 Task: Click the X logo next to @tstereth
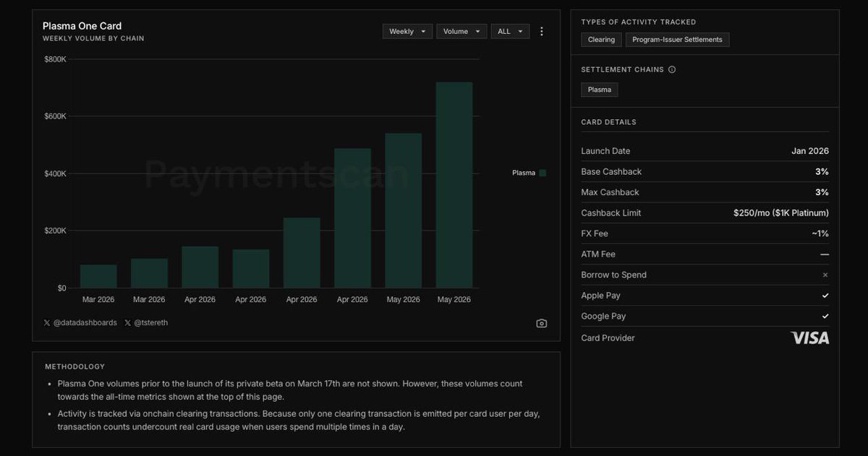point(128,323)
